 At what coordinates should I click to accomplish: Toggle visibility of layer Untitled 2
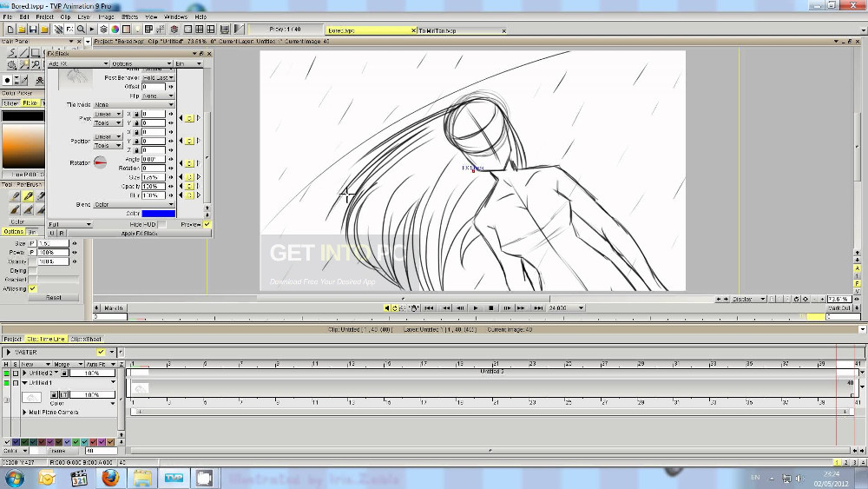coord(6,373)
